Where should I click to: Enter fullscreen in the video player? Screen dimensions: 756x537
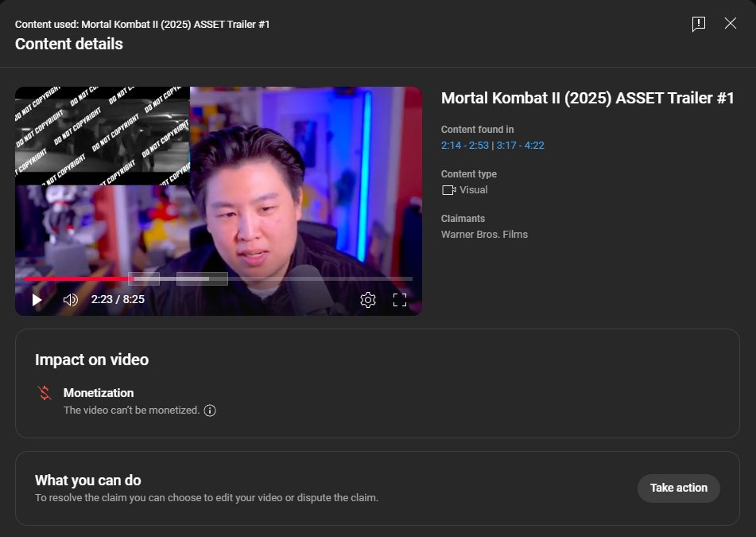[400, 300]
